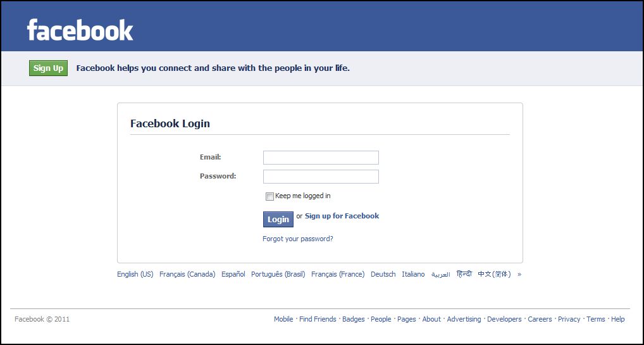Click the blue Login button
This screenshot has width=644, height=345.
(x=278, y=219)
